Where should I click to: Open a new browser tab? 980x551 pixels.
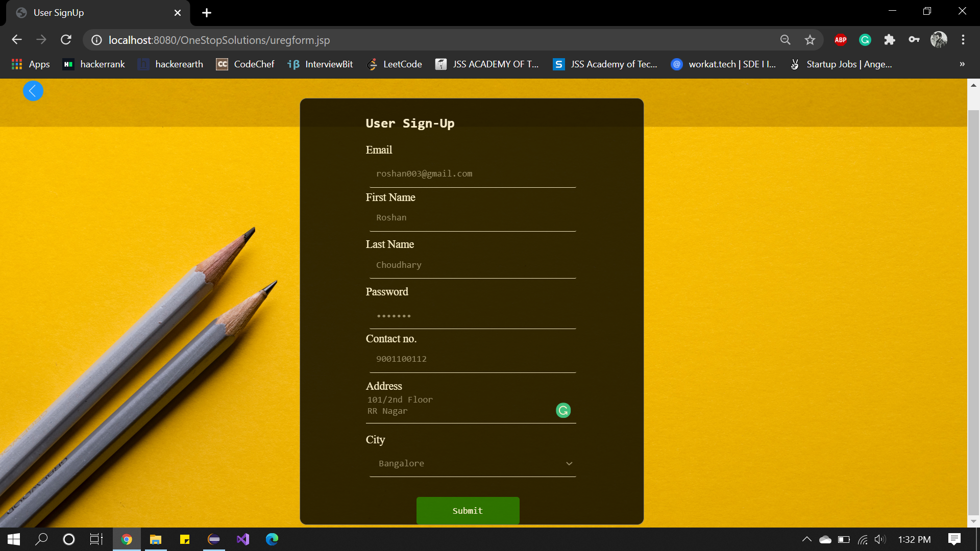tap(206, 13)
